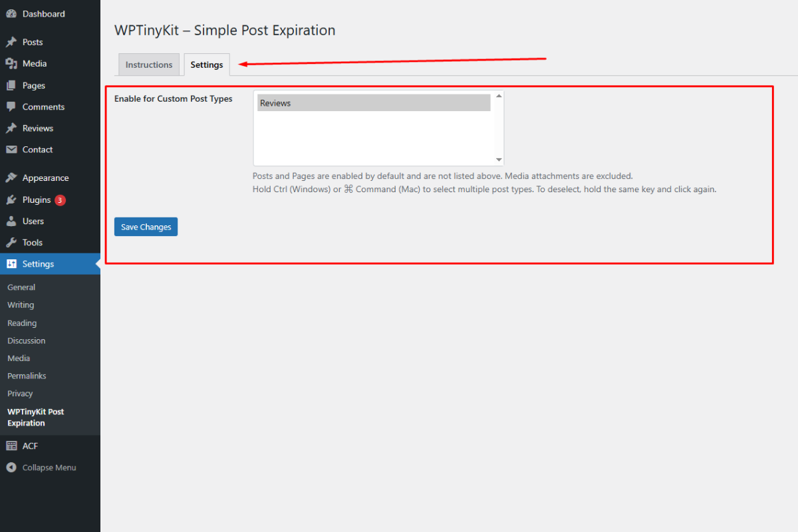This screenshot has width=798, height=532.
Task: Open Privacy settings submenu
Action: pyautogui.click(x=20, y=394)
